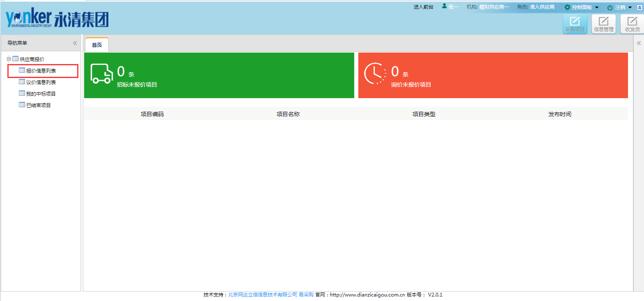Open the 北京网达立信信息技术有限公司 footer link

click(263, 295)
